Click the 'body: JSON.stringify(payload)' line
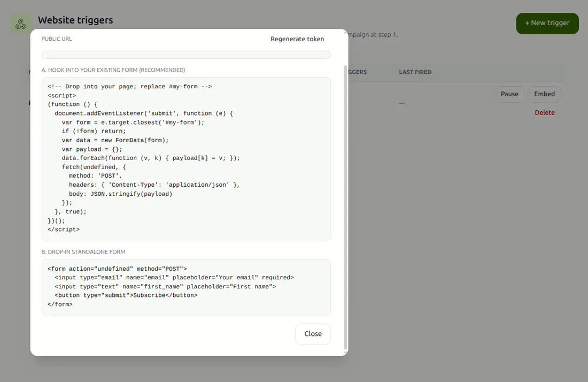 (x=120, y=194)
